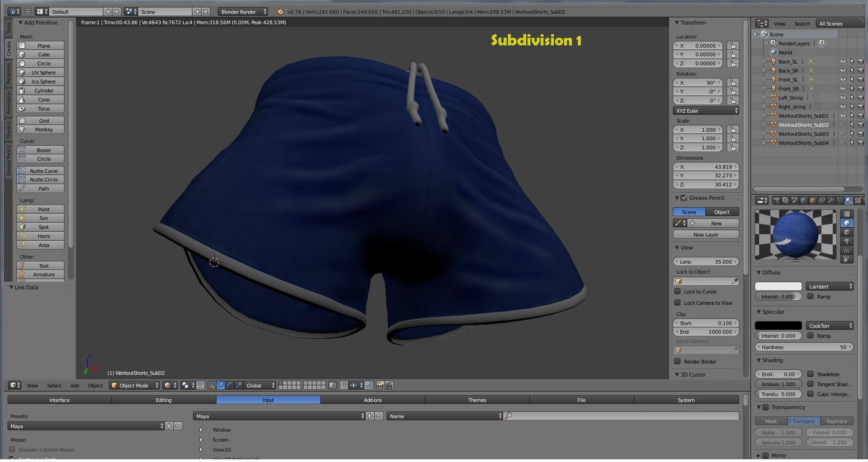This screenshot has height=462, width=868.
Task: Add a Text object
Action: click(x=41, y=266)
